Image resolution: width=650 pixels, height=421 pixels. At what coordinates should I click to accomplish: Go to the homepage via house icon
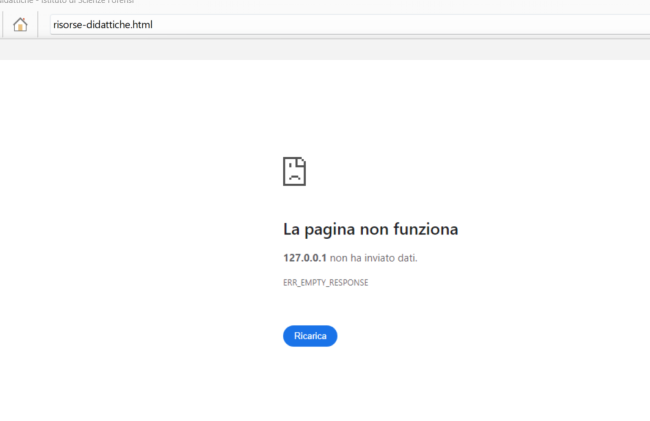[20, 25]
